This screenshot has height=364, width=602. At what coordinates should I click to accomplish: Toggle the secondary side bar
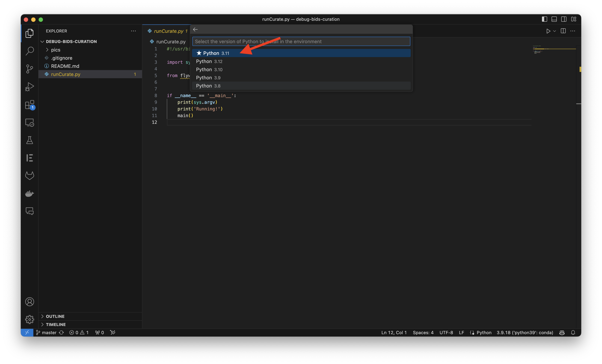[x=564, y=19]
